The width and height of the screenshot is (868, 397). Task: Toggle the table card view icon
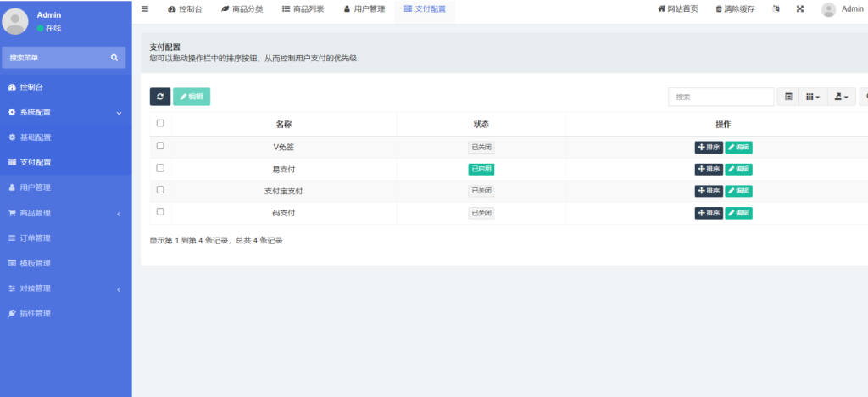coord(788,97)
